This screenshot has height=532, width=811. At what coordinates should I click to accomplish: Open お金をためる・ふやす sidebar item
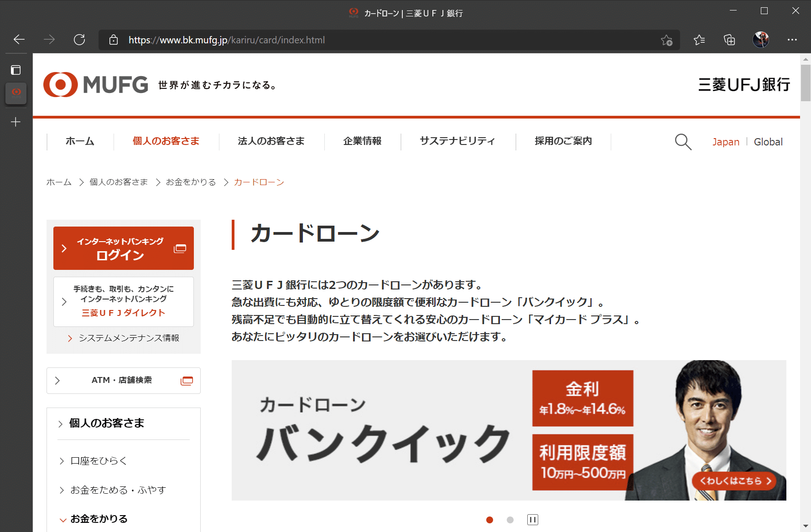tap(118, 490)
